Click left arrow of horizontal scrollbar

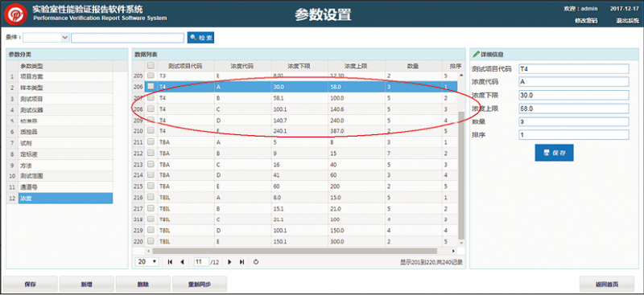pyautogui.click(x=149, y=251)
